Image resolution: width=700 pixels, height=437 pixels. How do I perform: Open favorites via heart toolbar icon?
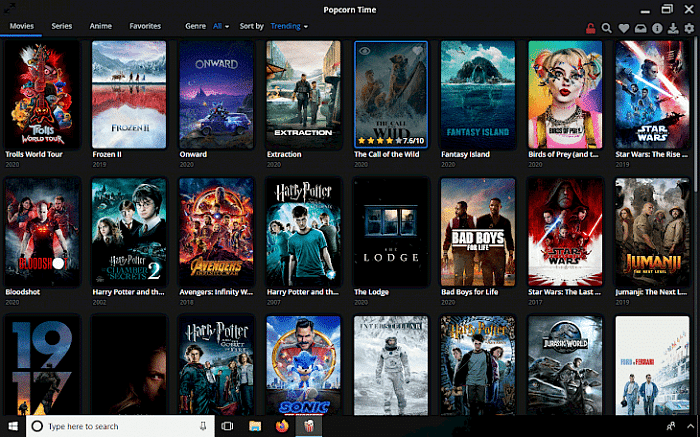pos(624,29)
